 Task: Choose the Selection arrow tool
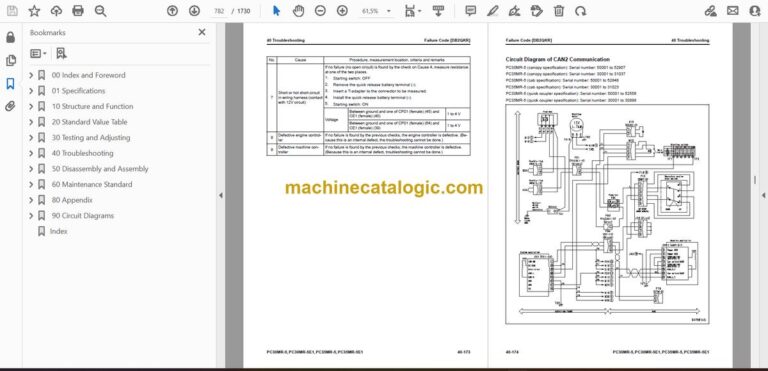(x=276, y=11)
